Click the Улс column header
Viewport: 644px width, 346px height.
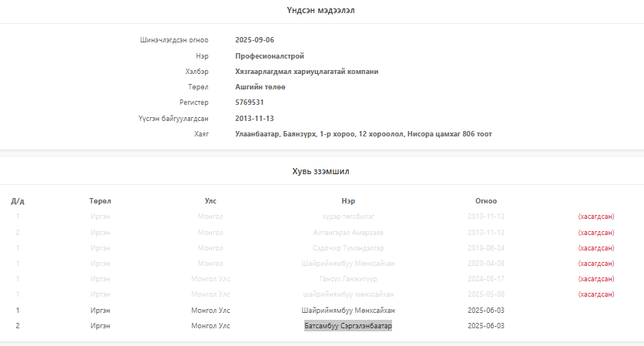pos(210,200)
